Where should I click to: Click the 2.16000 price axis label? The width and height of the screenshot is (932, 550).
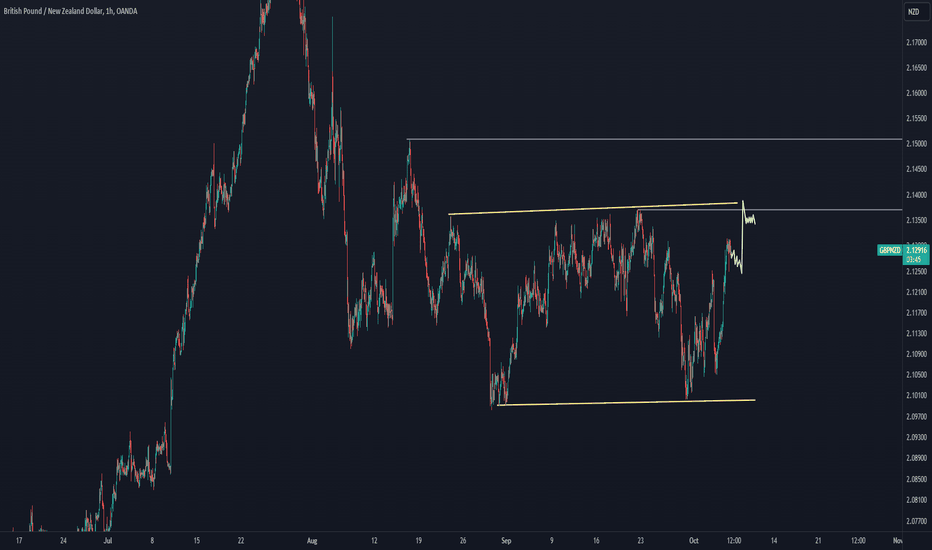click(x=916, y=93)
